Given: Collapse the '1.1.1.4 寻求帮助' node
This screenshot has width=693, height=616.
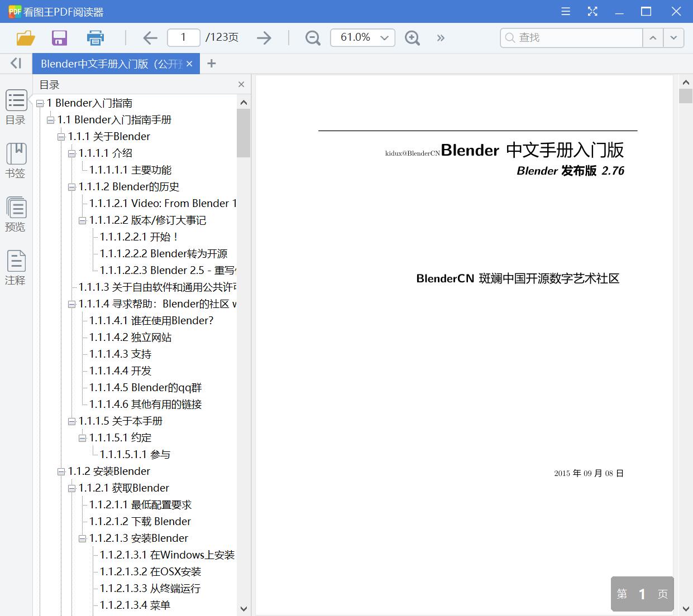Looking at the screenshot, I should pos(72,304).
